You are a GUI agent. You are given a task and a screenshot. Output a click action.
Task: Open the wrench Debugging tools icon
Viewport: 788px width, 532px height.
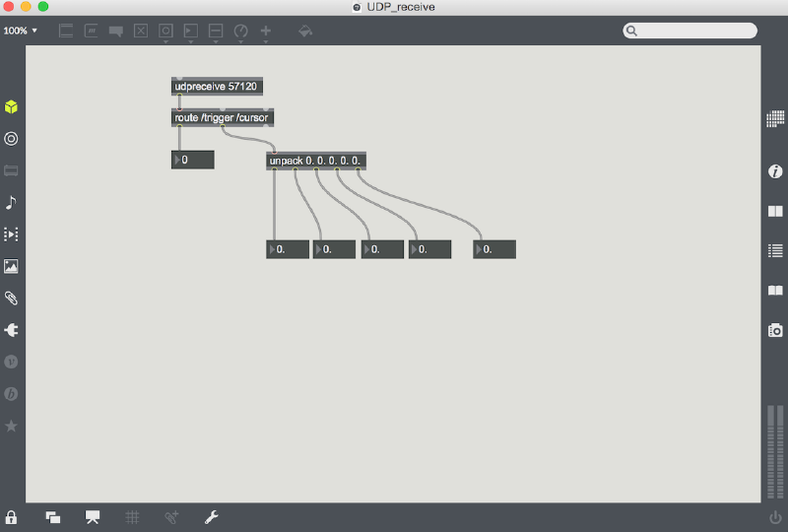coord(211,516)
